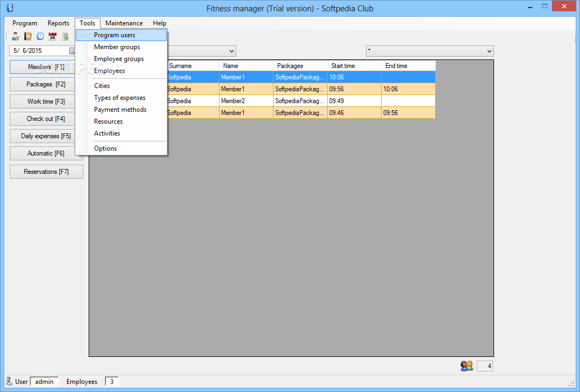Expand the right asterisk filter dropdown
The width and height of the screenshot is (580, 392).
(x=489, y=51)
